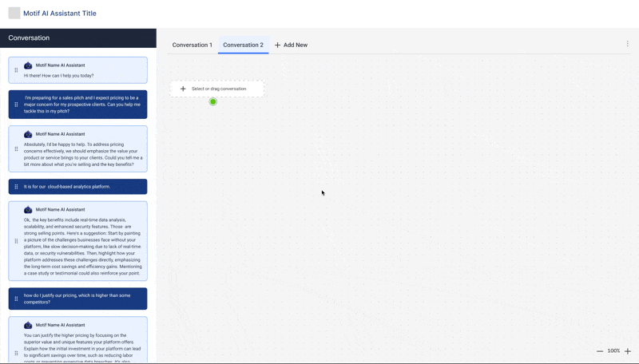The width and height of the screenshot is (639, 364).
Task: Click the 100% zoom level indicator
Action: [613, 351]
